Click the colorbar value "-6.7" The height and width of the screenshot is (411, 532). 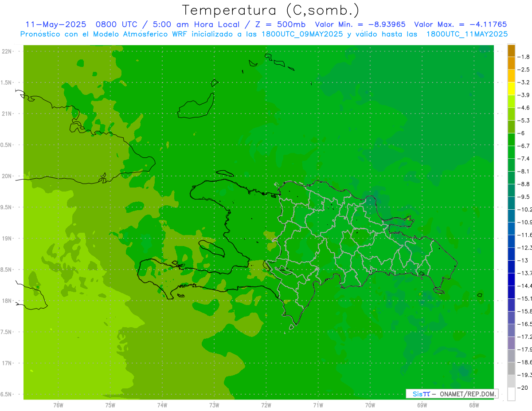(524, 145)
